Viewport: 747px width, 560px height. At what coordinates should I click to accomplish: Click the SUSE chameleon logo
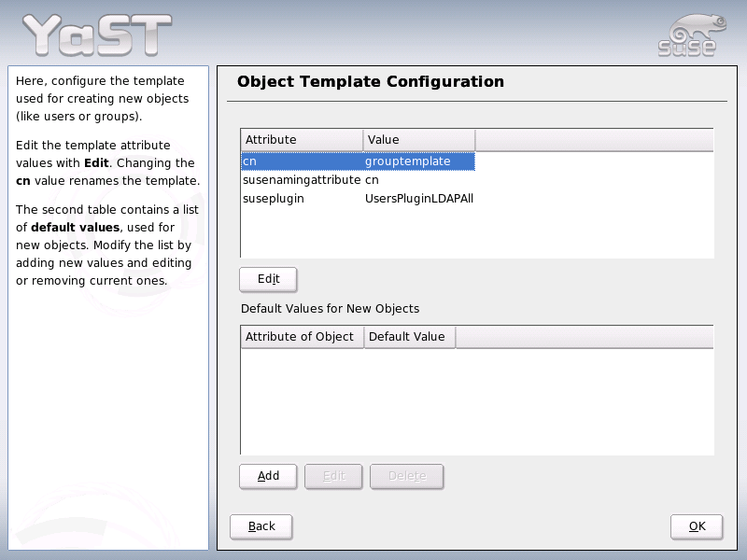click(692, 35)
